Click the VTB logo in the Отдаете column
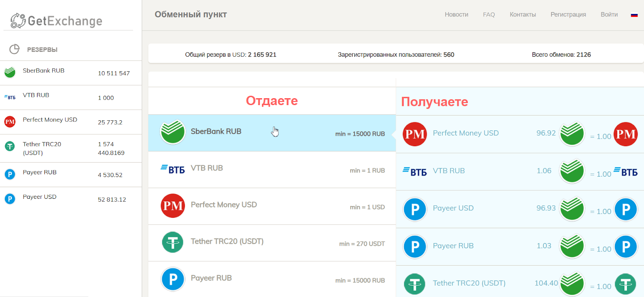This screenshot has height=297, width=644. [x=173, y=169]
